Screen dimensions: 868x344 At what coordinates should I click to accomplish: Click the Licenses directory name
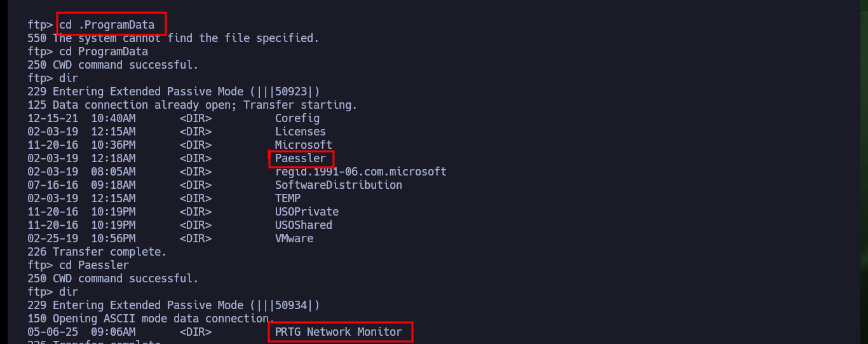point(301,132)
